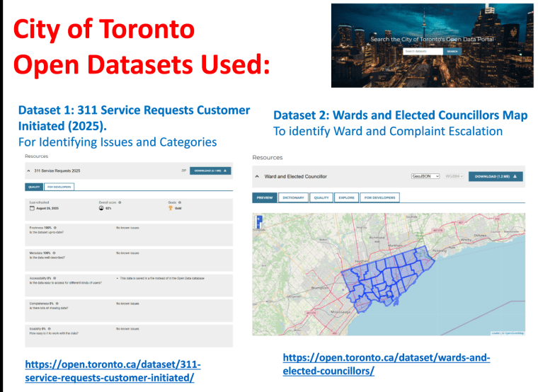This screenshot has height=392, width=538.
Task: Click the Search datasets input field
Action: pyautogui.click(x=423, y=52)
